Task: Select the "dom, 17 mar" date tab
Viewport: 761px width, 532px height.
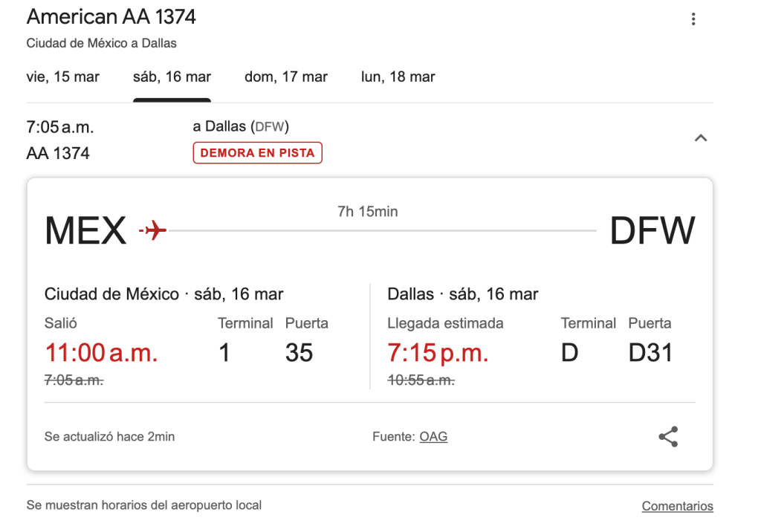Action: pos(285,77)
